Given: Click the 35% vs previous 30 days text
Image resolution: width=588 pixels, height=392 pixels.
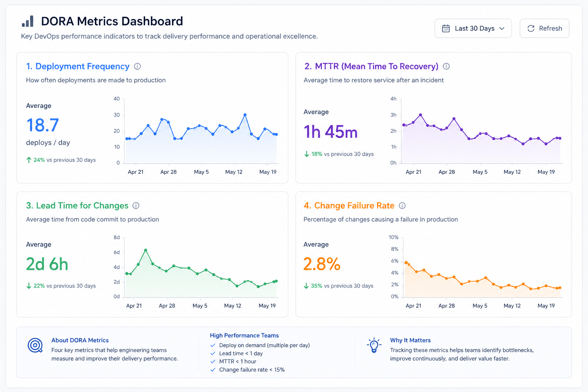Looking at the screenshot, I should [342, 286].
